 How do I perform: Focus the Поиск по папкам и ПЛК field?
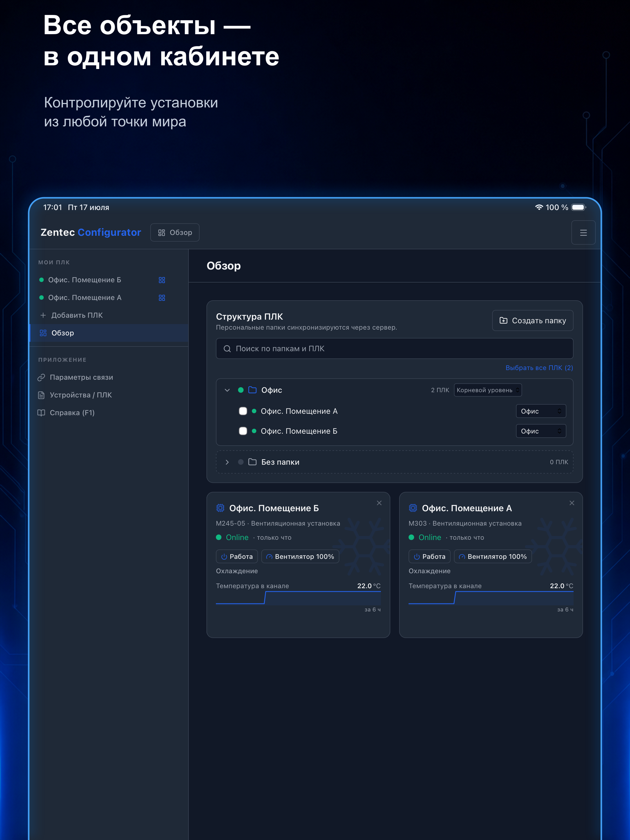point(394,349)
